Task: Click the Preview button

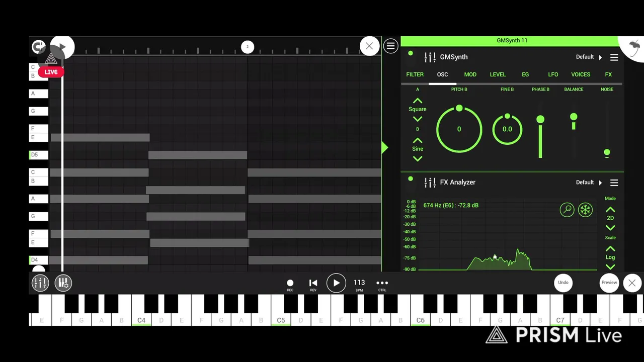Action: [x=609, y=283]
